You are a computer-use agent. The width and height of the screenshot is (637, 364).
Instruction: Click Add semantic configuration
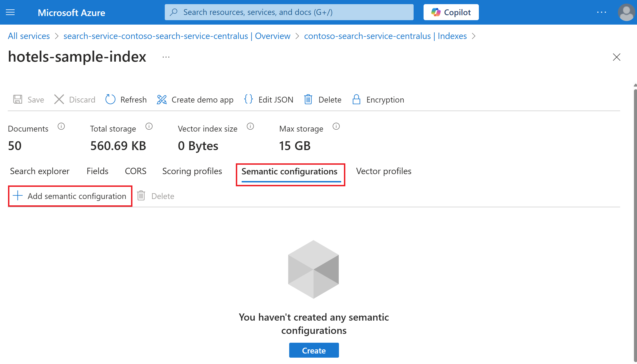70,196
